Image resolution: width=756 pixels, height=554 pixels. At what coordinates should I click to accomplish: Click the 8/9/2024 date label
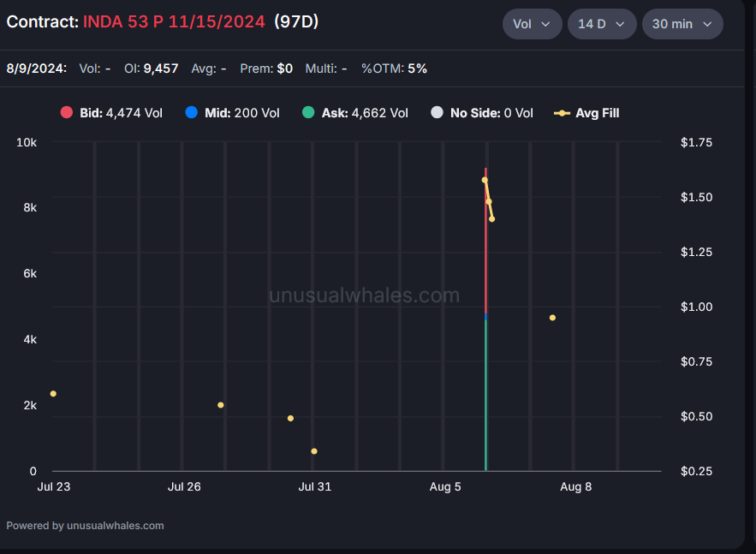click(37, 69)
